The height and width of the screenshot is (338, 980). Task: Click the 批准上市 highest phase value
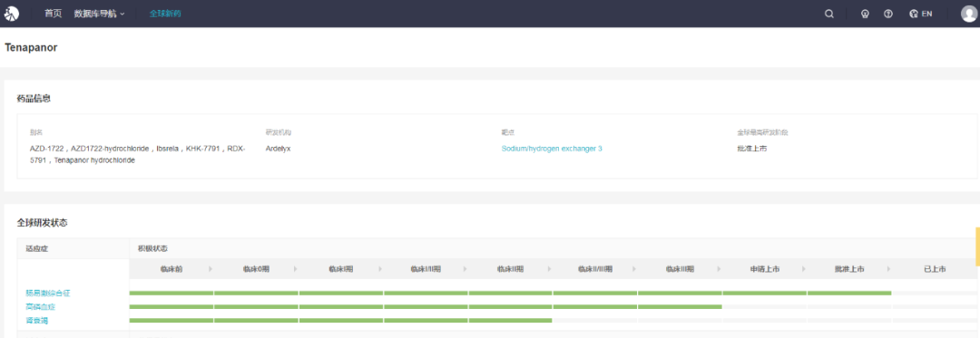[752, 149]
